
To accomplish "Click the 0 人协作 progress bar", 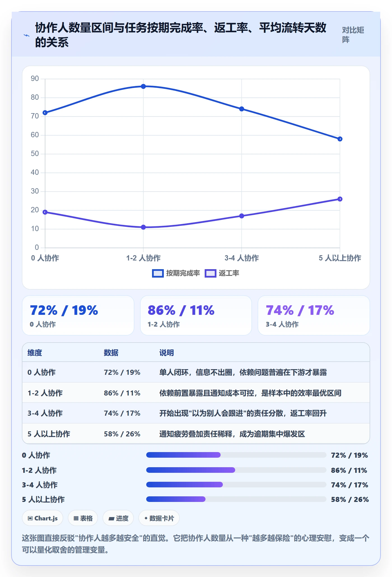I will tap(236, 455).
